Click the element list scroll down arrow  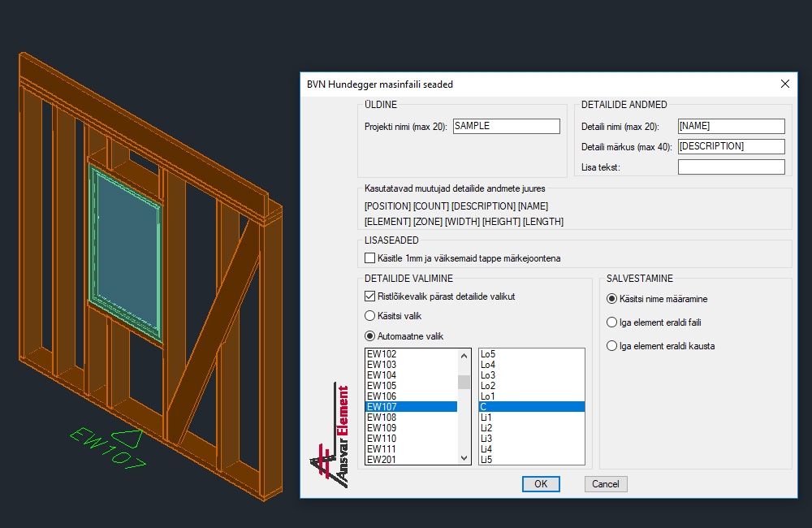coord(464,458)
